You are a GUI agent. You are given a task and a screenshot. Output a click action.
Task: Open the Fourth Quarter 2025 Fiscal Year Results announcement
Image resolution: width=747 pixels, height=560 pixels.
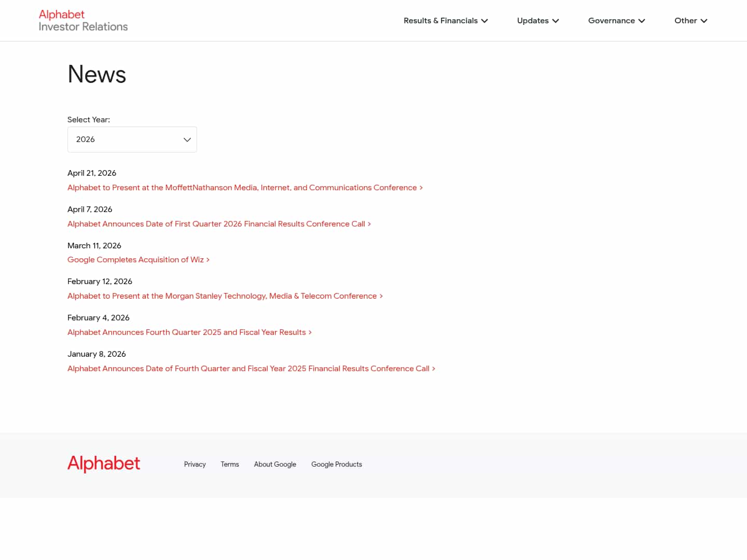[x=186, y=332]
